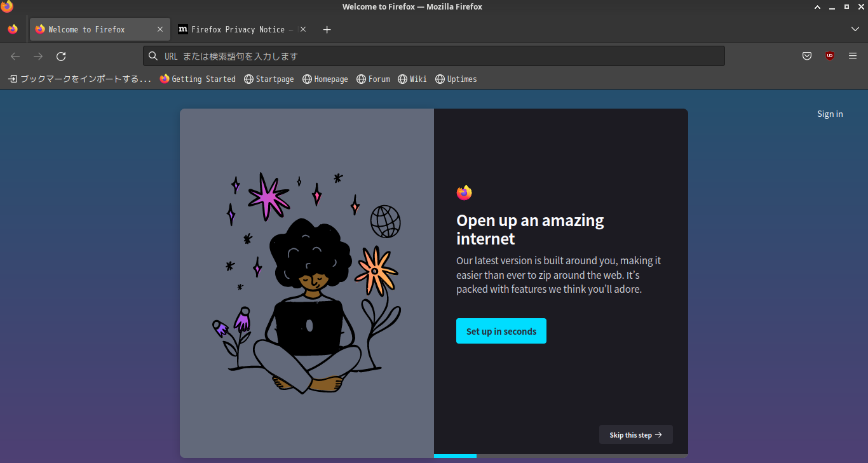List all tabs dropdown

tap(855, 29)
